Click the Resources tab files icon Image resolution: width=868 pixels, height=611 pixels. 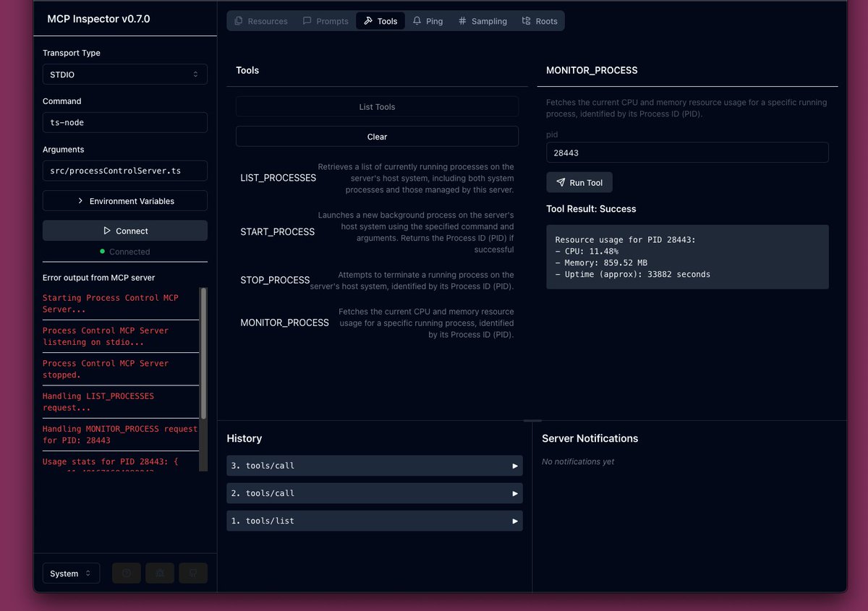(239, 21)
